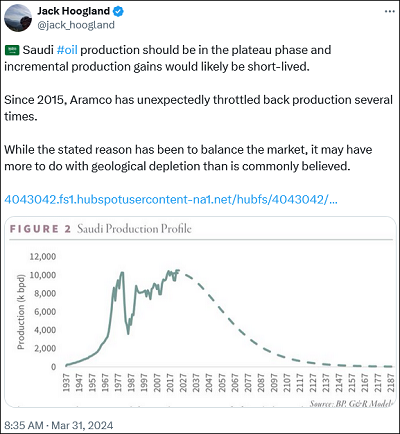Click the Source: BP, G&R Models caption
Image resolution: width=400 pixels, height=434 pixels.
coord(351,404)
